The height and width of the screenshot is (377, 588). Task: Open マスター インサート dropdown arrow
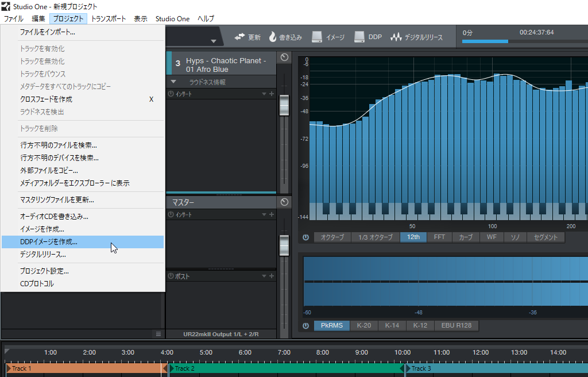pos(264,215)
